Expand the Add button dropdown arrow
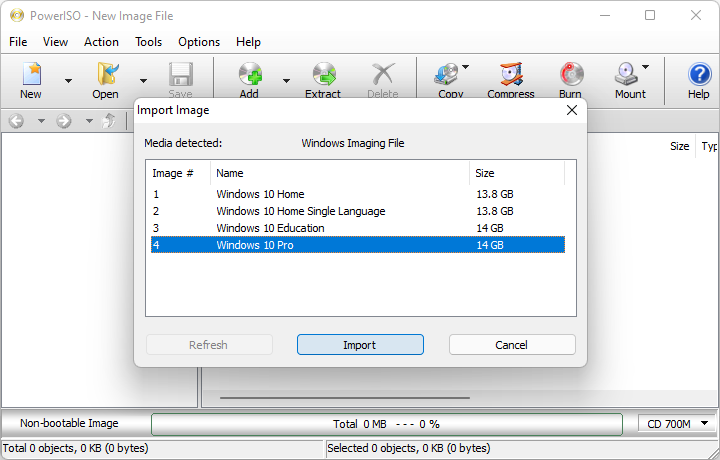This screenshot has width=720, height=460. coord(286,81)
